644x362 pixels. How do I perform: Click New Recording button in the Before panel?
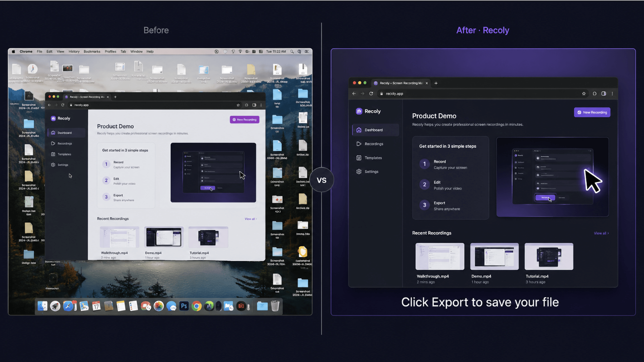245,120
